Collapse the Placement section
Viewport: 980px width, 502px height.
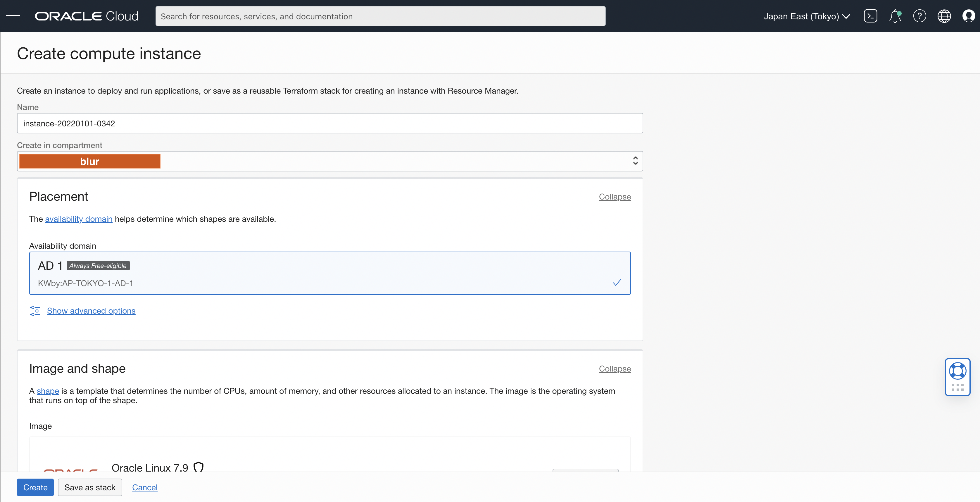(615, 197)
